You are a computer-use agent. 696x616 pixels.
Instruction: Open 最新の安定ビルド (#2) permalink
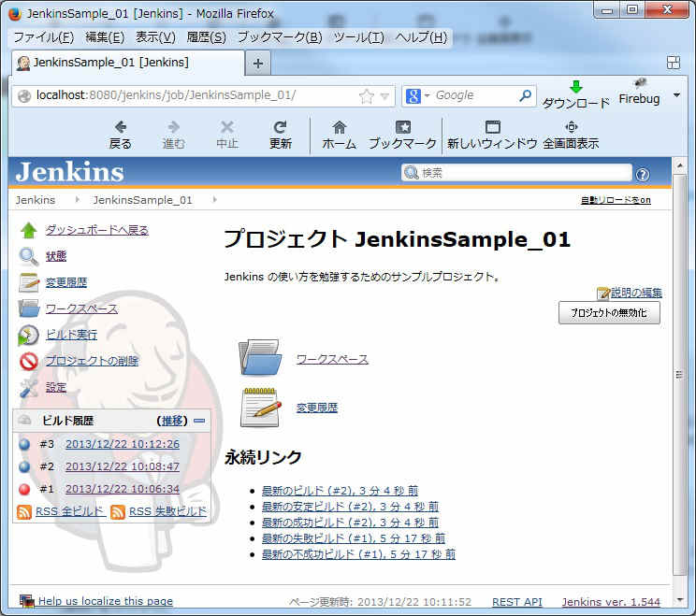(350, 507)
